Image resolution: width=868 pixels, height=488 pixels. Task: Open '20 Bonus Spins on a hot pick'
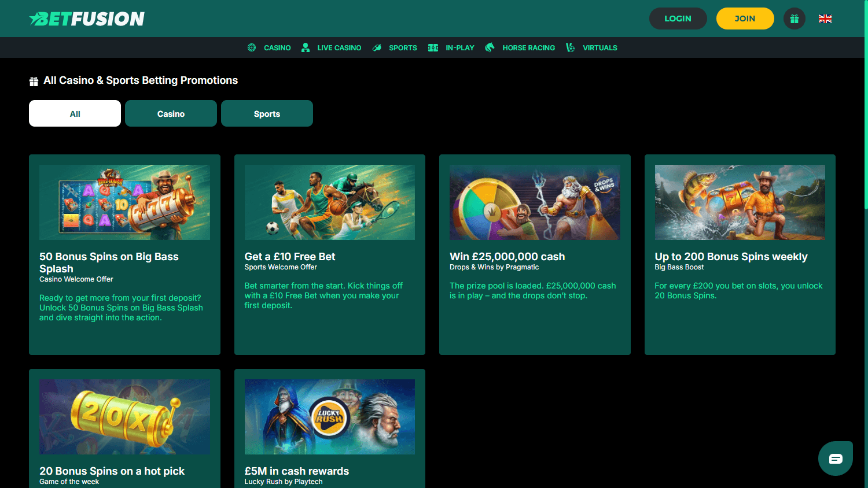tap(112, 471)
